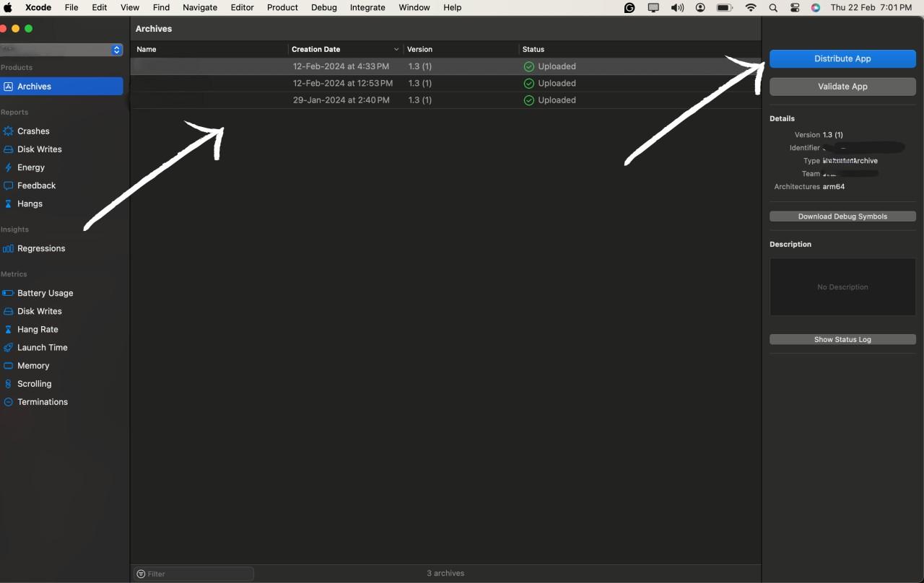Open the Navigate menu
This screenshot has width=924, height=583.
tap(200, 7)
